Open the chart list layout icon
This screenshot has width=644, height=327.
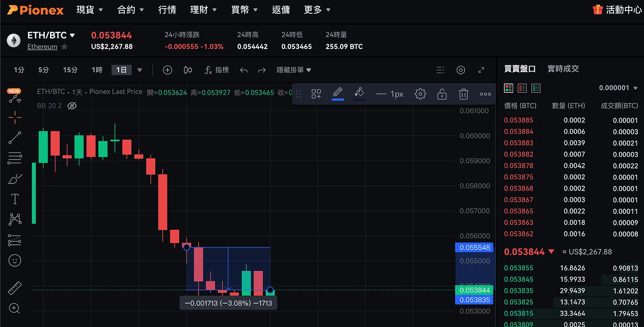pyautogui.click(x=440, y=70)
